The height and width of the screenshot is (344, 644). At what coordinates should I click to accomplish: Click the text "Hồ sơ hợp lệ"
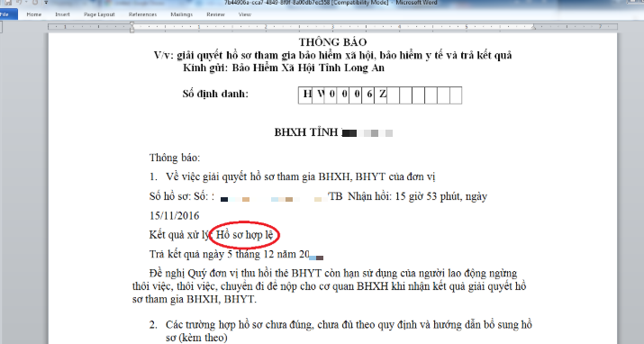(x=244, y=235)
